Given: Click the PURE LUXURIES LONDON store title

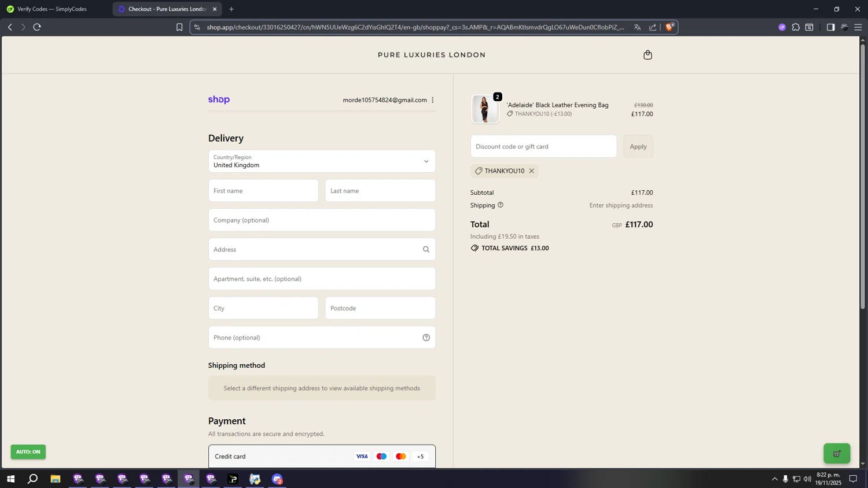Looking at the screenshot, I should (x=432, y=55).
